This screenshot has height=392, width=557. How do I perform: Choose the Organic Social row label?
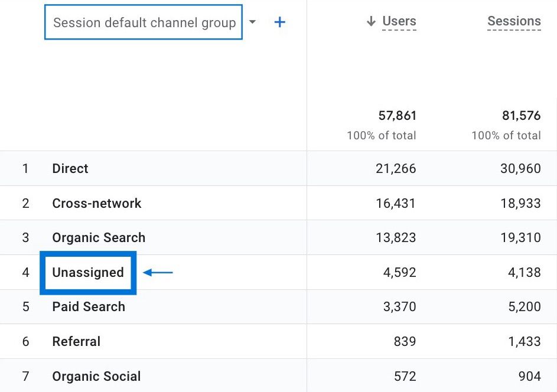pyautogui.click(x=96, y=376)
